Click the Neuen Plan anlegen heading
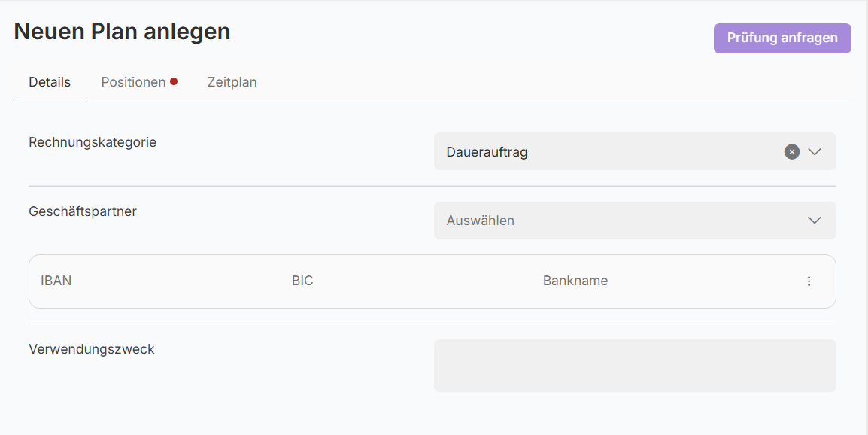868x435 pixels. click(122, 32)
